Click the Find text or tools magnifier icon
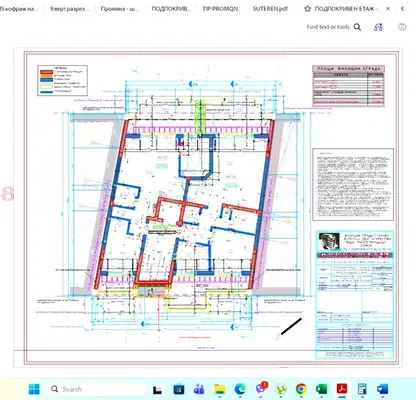The image size is (416, 400). tap(357, 27)
